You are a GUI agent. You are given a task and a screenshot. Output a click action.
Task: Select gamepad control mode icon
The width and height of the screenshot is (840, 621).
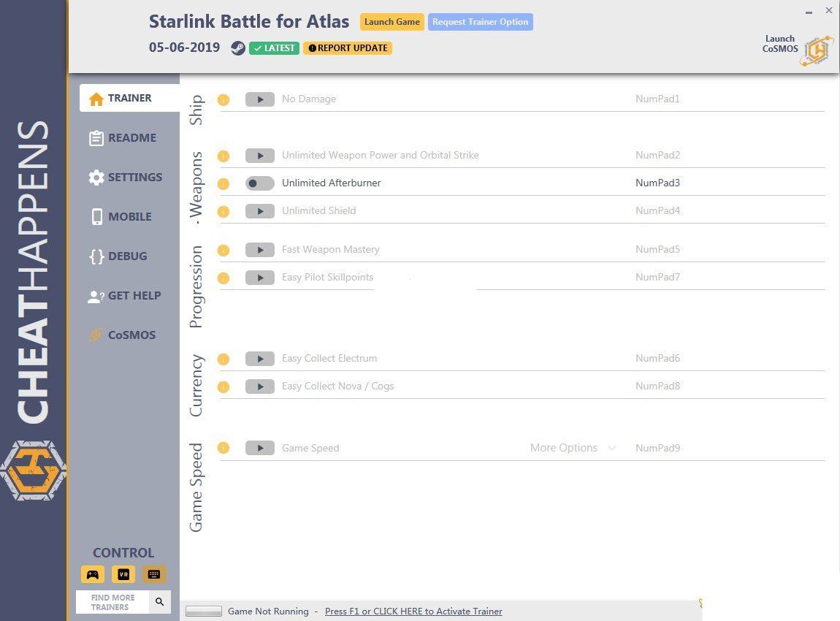coord(93,574)
